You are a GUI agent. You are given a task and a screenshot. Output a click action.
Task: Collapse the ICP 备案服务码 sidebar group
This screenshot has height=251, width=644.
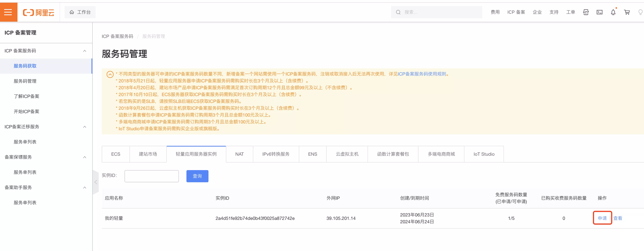(x=46, y=51)
